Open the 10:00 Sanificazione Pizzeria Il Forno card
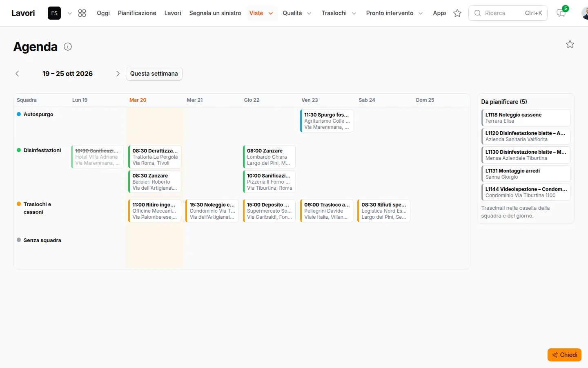588x368 pixels. click(269, 182)
